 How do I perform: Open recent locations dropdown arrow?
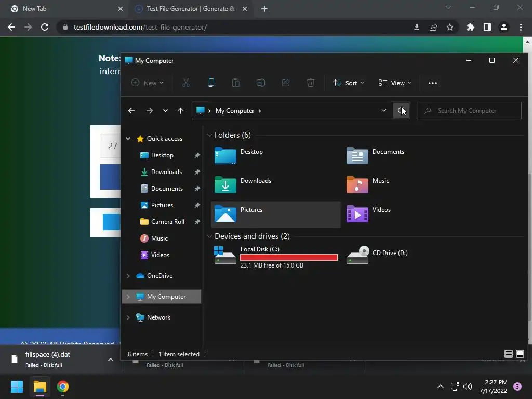[165, 111]
